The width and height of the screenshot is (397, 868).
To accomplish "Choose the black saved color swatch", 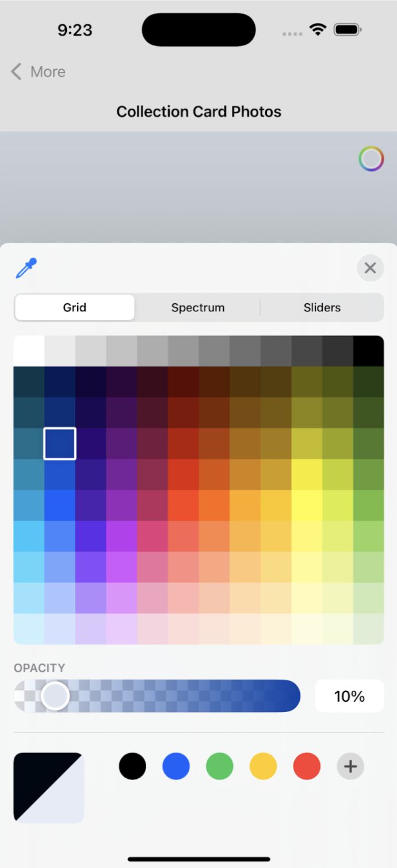I will [132, 767].
